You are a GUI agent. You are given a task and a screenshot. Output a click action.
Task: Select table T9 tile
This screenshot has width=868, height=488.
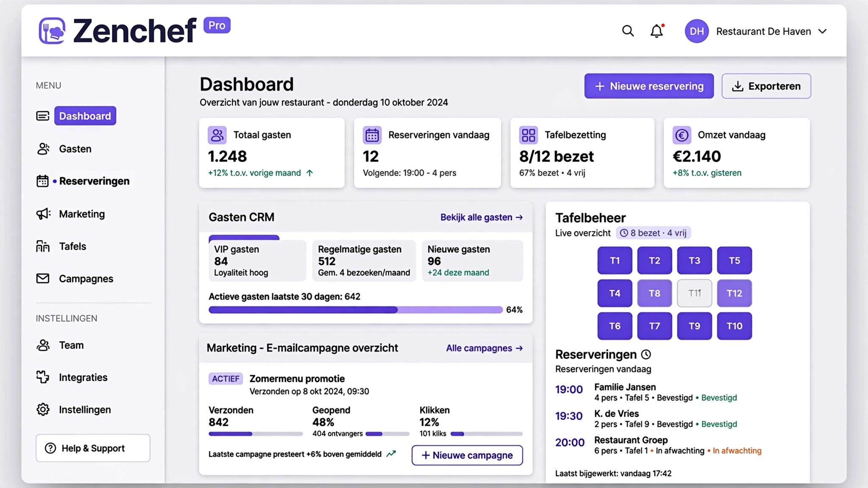694,326
